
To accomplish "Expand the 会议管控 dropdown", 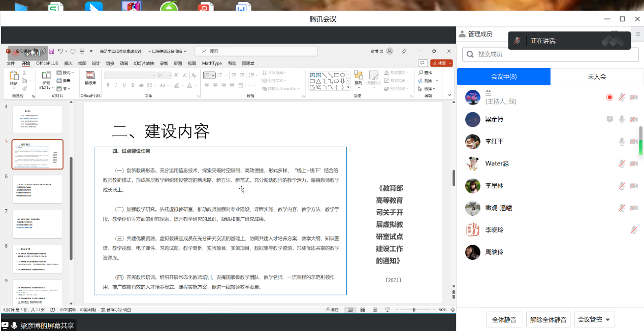I will pyautogui.click(x=595, y=320).
